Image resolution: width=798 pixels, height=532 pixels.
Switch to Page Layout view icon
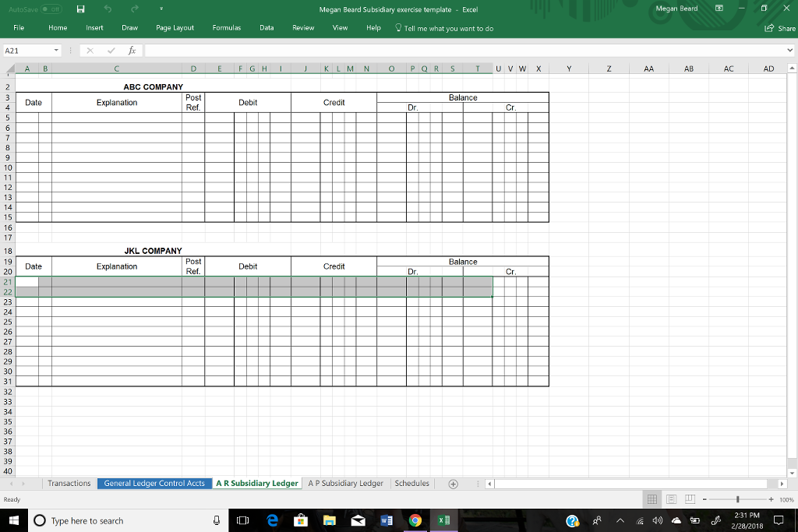pos(671,499)
